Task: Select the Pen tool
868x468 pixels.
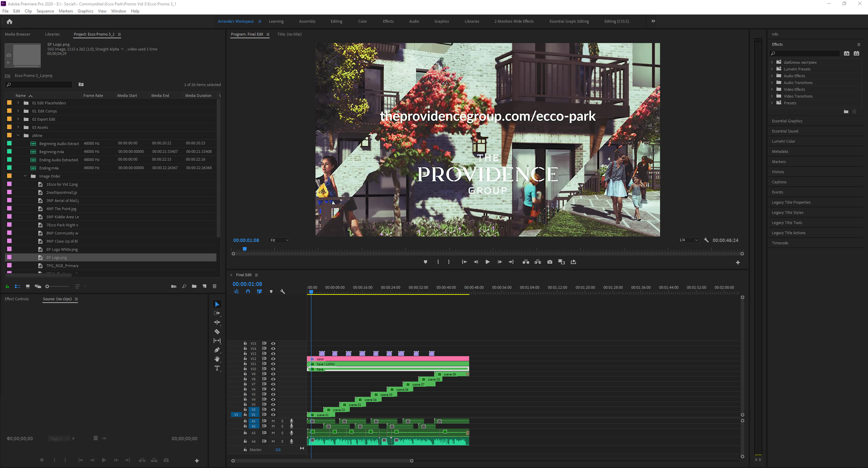Action: [217, 350]
